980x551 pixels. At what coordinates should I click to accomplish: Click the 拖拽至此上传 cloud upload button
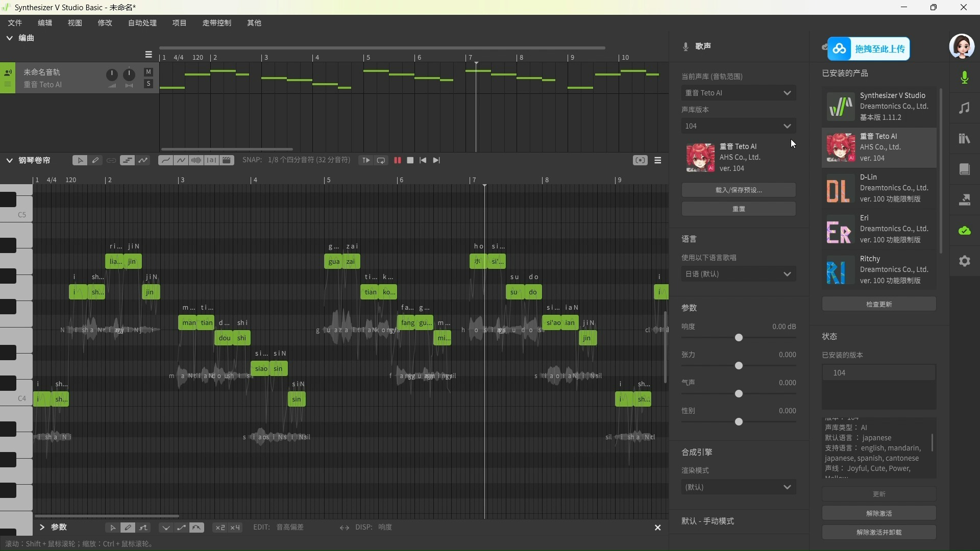869,49
